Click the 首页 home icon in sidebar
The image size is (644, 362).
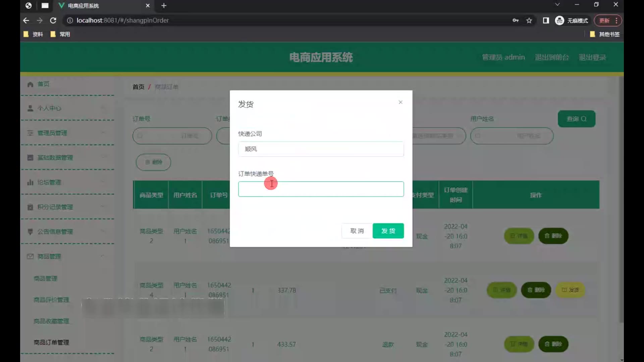coord(31,84)
